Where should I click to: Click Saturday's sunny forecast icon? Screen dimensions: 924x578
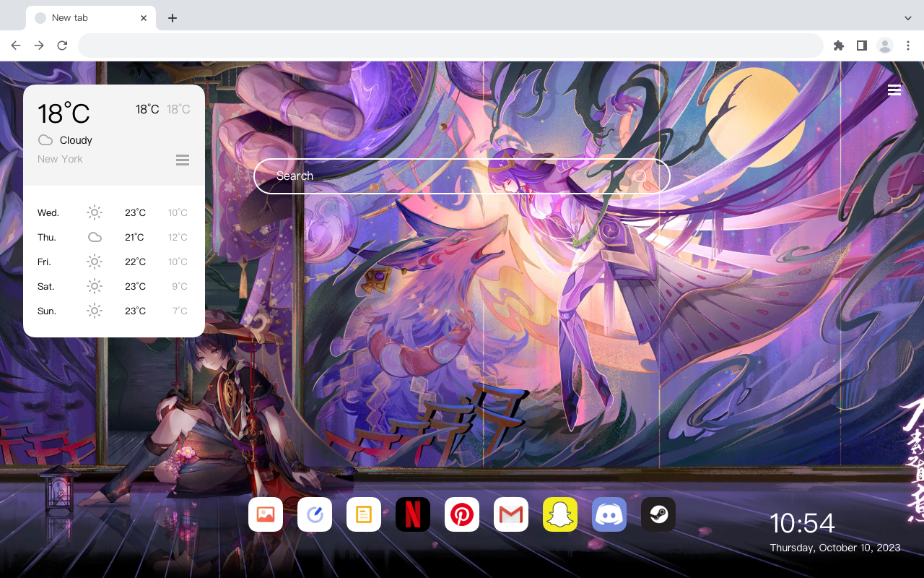(95, 286)
